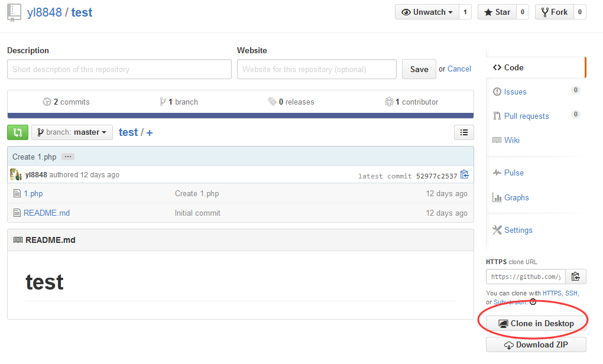
Task: Open the Issues tab
Action: coord(515,92)
